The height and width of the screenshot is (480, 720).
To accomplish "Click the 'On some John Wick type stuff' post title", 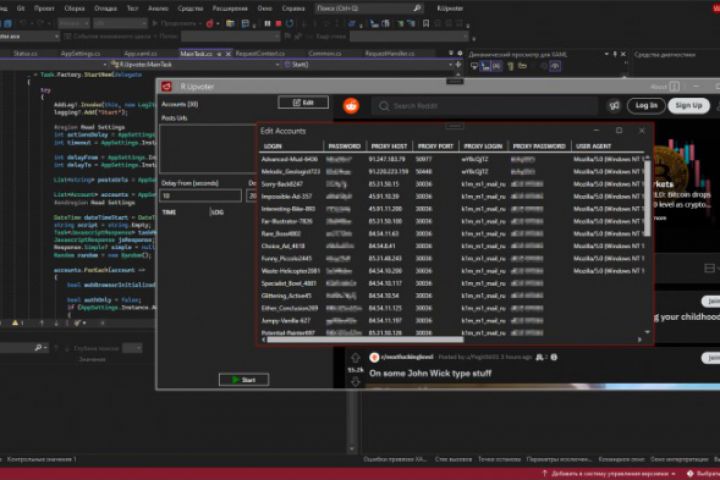I will [x=430, y=373].
